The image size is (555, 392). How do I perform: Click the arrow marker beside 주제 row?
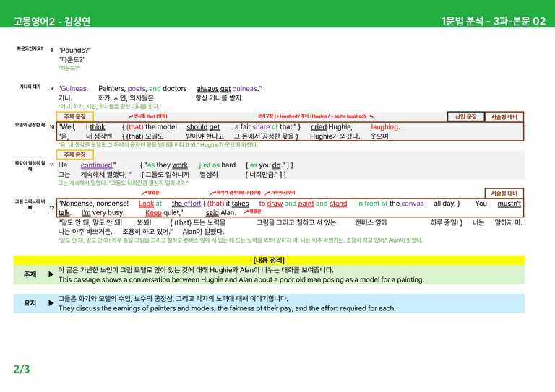click(51, 274)
